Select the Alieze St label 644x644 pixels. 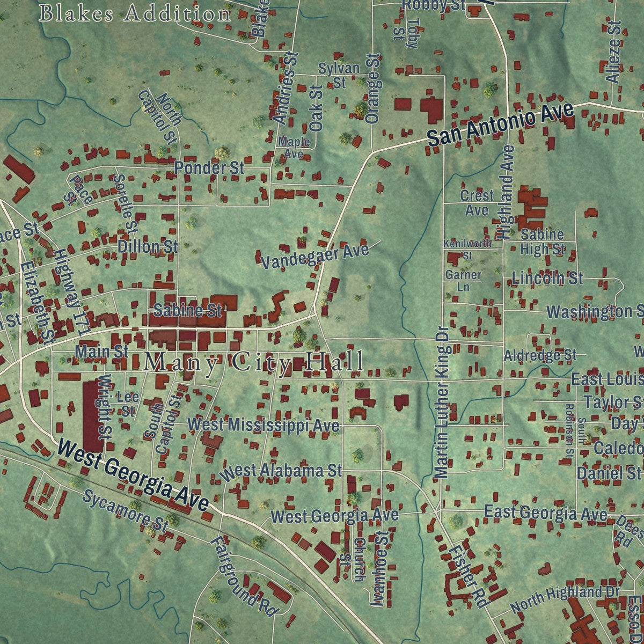coord(612,51)
